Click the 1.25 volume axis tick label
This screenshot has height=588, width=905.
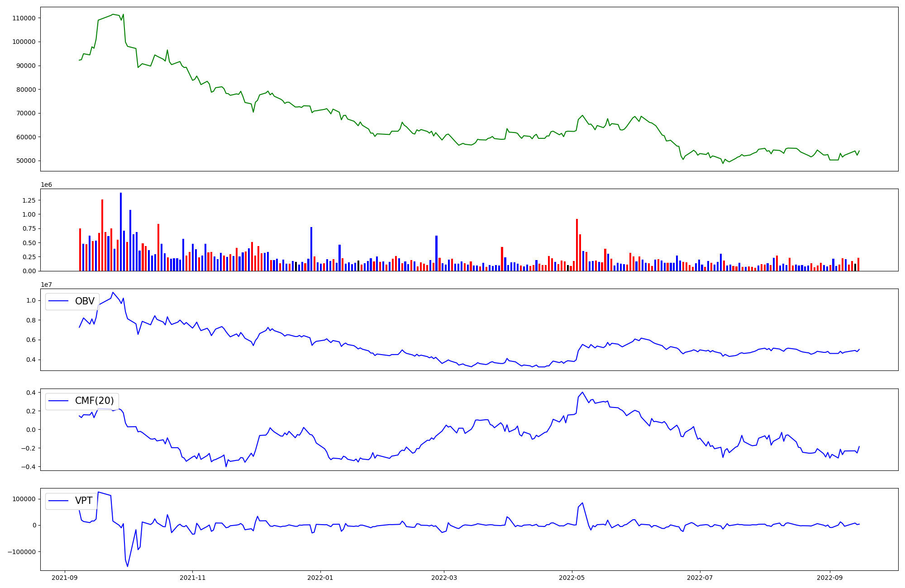click(x=28, y=200)
